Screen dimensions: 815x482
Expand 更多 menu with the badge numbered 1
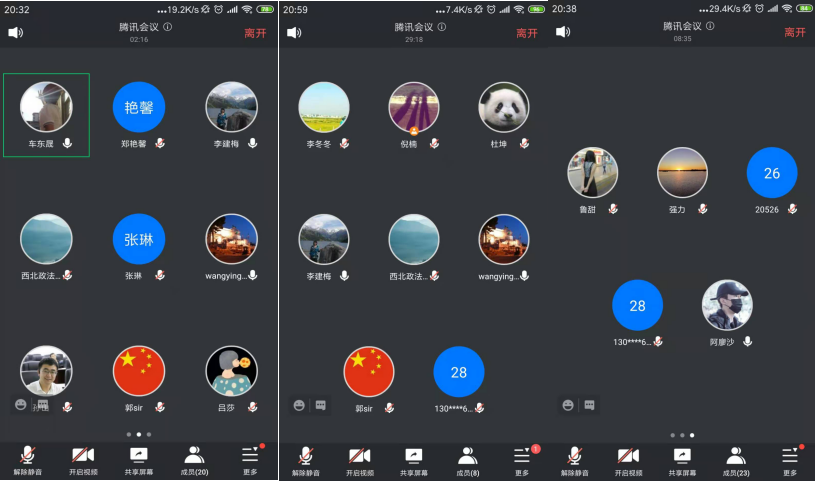pos(521,460)
